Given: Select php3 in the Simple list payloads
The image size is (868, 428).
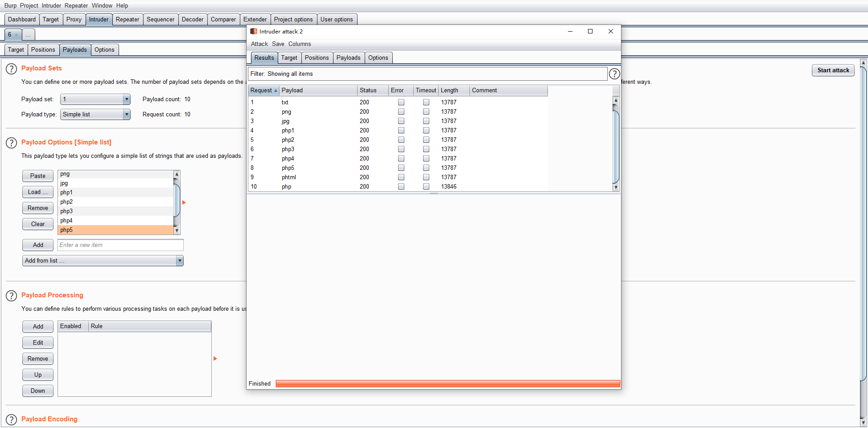Looking at the screenshot, I should (x=115, y=211).
